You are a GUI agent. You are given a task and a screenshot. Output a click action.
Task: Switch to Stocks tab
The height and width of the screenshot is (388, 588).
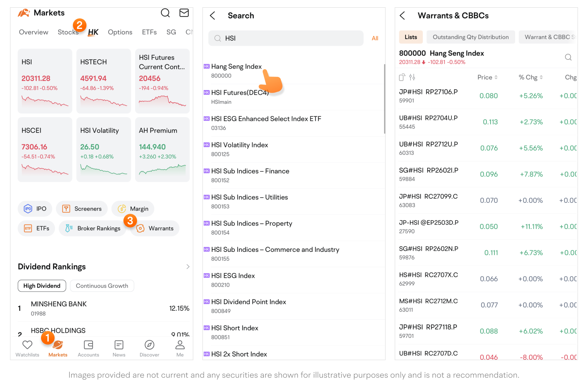[x=68, y=32]
